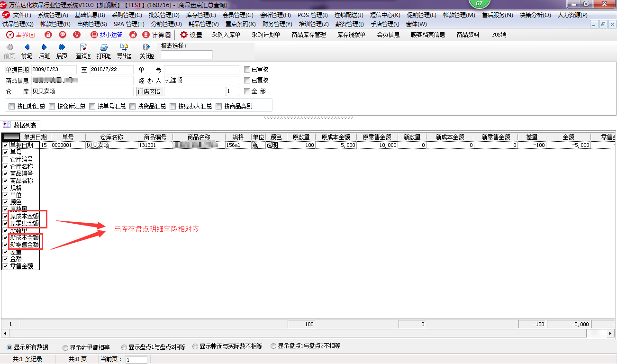Uncheck 原成本金额 column in column list
Screen dimensions: 617x364
6,216
